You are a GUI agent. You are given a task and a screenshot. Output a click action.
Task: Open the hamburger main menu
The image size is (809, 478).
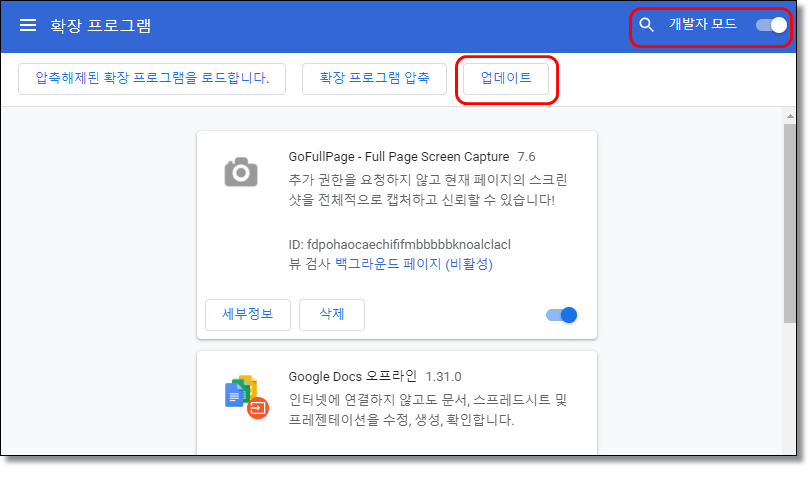tap(28, 25)
